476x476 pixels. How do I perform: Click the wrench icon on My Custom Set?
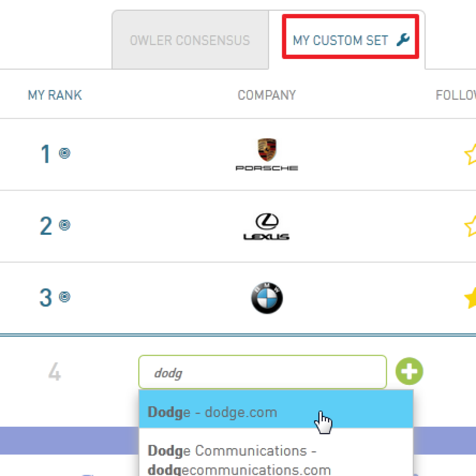click(x=403, y=40)
